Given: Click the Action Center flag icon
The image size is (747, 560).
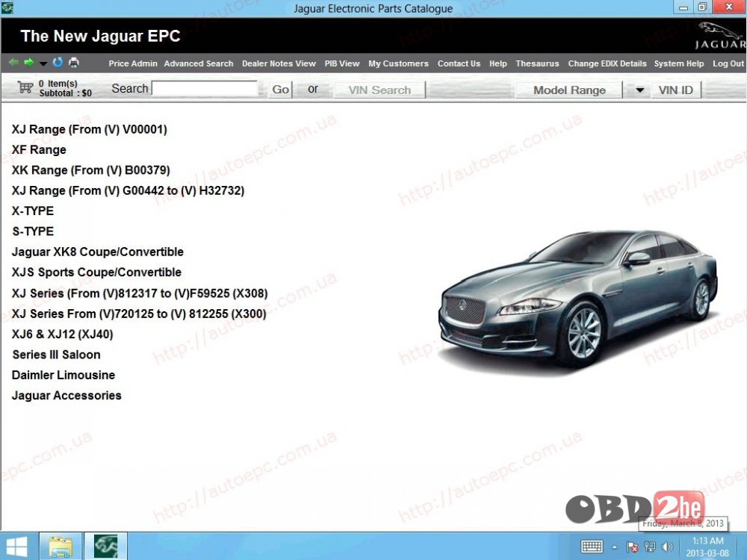Looking at the screenshot, I should tap(632, 547).
